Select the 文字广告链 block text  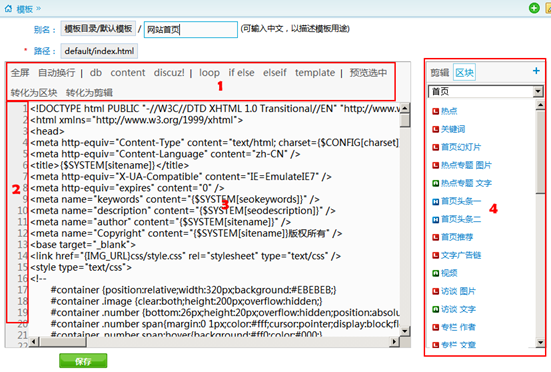pos(461,255)
